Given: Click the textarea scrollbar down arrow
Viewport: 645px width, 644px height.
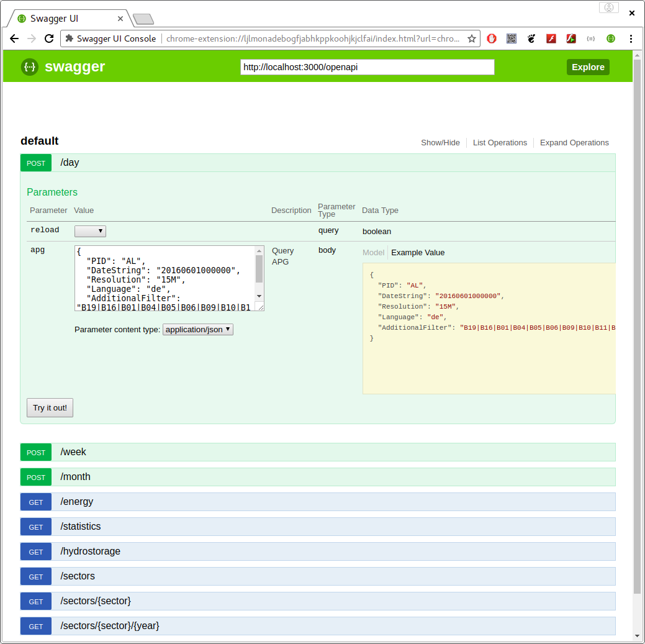Looking at the screenshot, I should pyautogui.click(x=259, y=296).
